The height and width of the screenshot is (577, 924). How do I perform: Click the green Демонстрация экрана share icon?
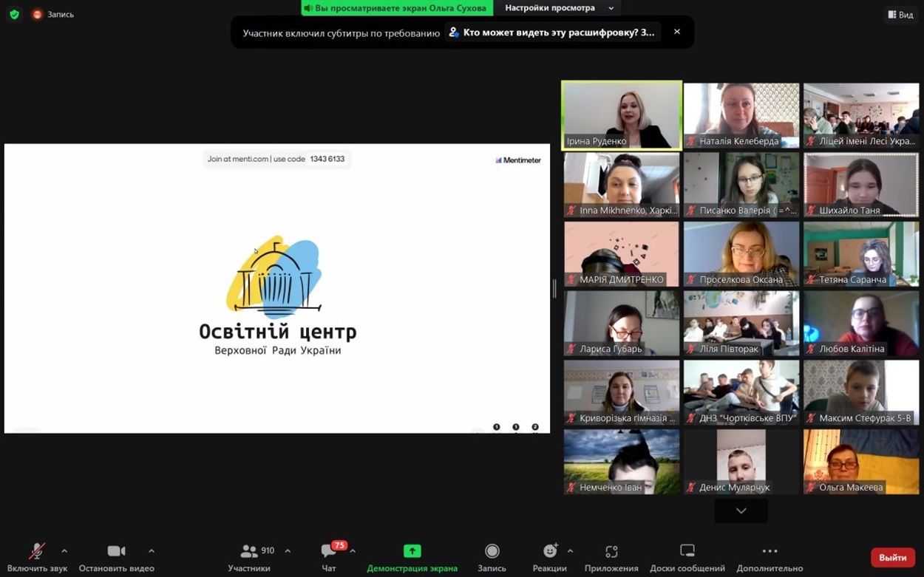coord(412,551)
